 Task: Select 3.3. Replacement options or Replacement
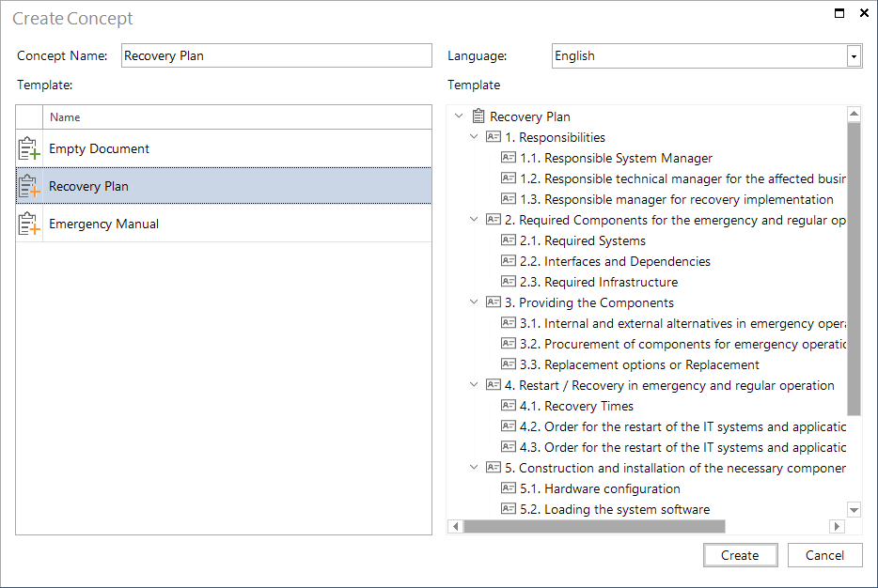pyautogui.click(x=639, y=364)
